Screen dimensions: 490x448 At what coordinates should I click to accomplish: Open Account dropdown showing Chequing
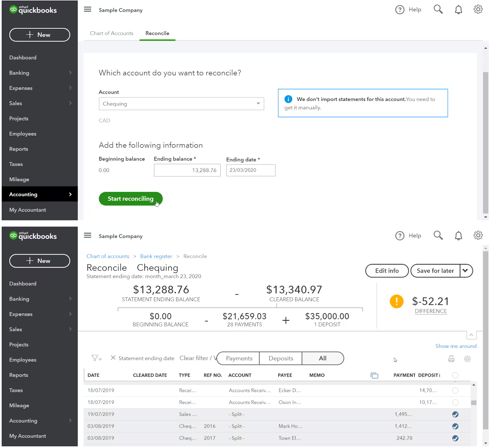[x=181, y=104]
